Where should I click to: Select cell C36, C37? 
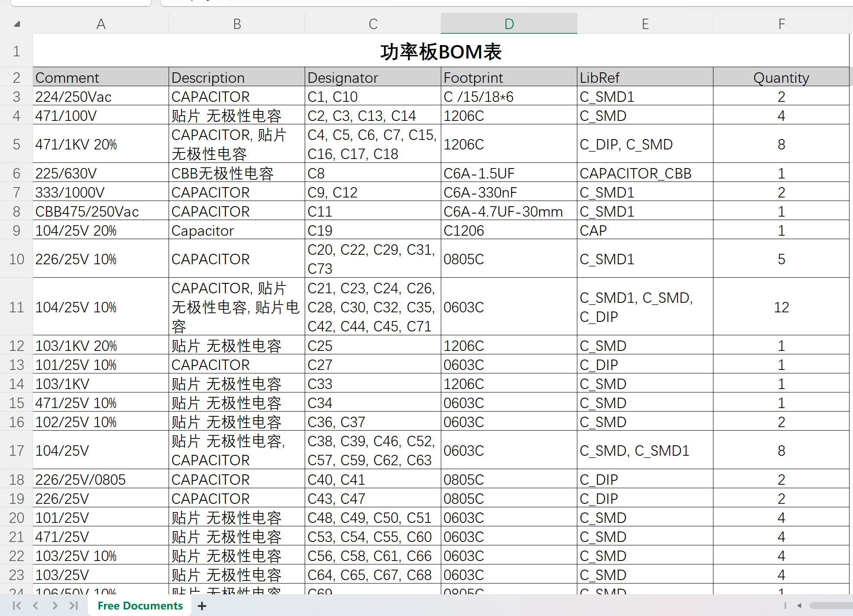373,421
